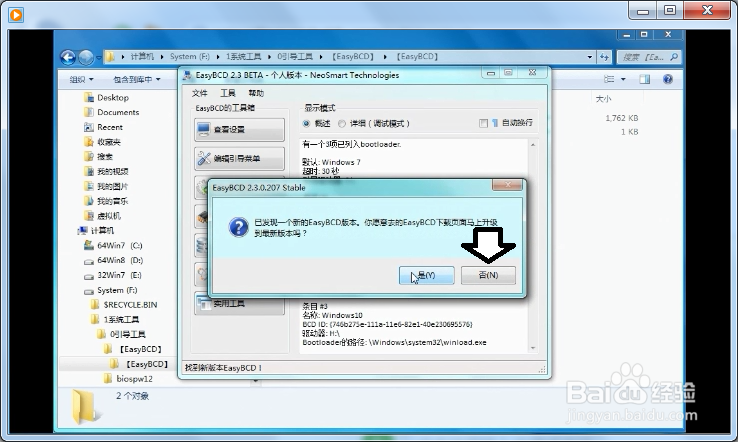Select drive 32Win7 (E:) in the tree
The height and width of the screenshot is (442, 738).
(x=119, y=275)
